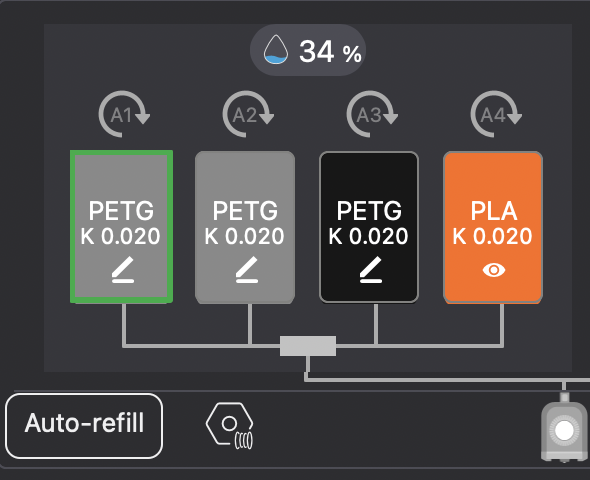
Task: Click the Auto-refill button
Action: coord(84,426)
